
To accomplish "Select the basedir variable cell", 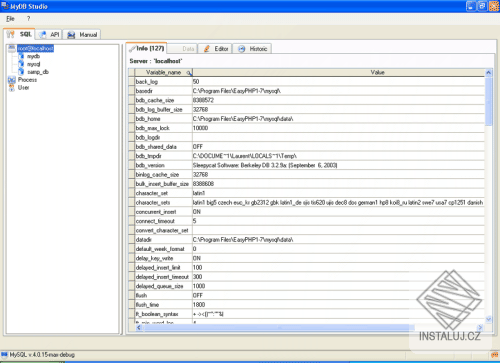I will (163, 91).
